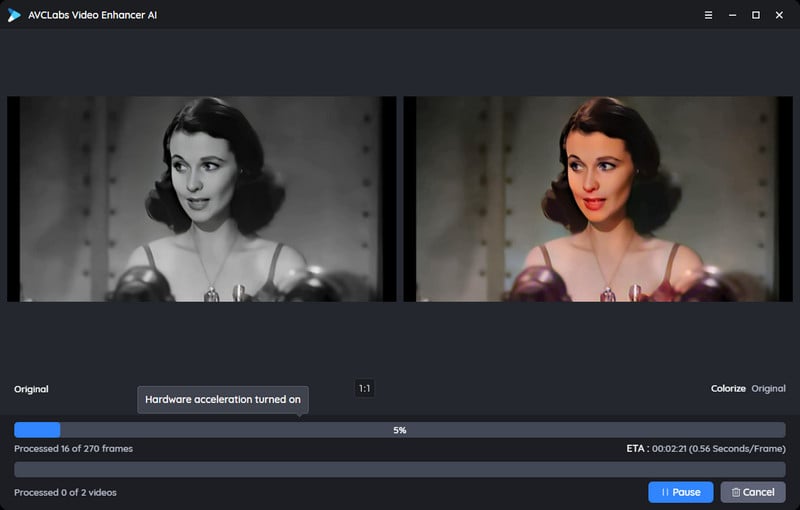Click the frame progress bar at 5%
The image size is (800, 510).
(399, 430)
